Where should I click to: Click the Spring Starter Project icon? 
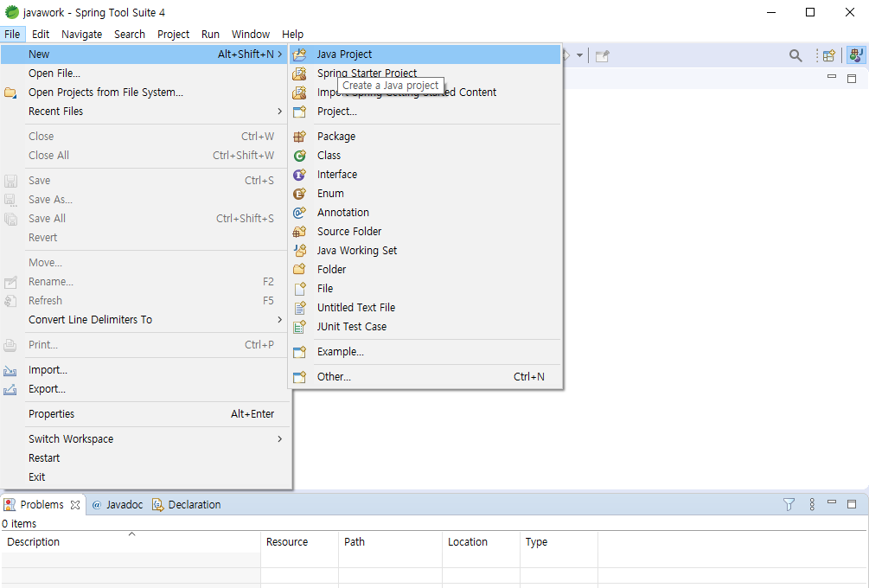[x=299, y=73]
